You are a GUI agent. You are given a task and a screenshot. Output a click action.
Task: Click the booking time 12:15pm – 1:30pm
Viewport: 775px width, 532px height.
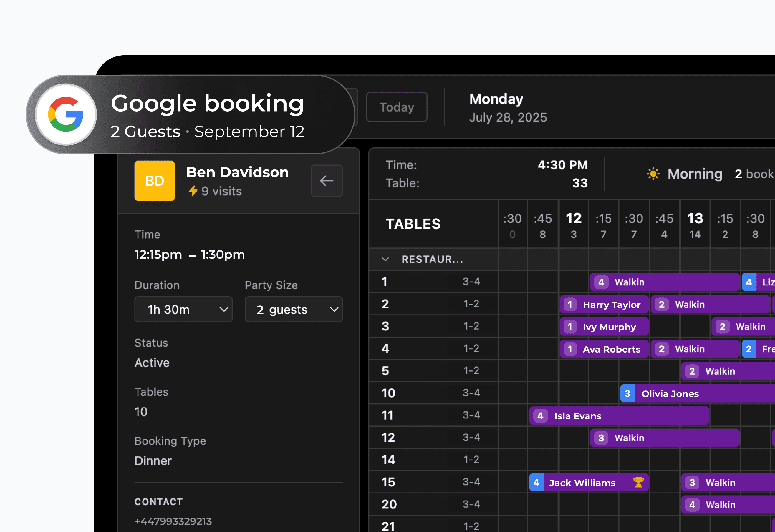(x=189, y=255)
